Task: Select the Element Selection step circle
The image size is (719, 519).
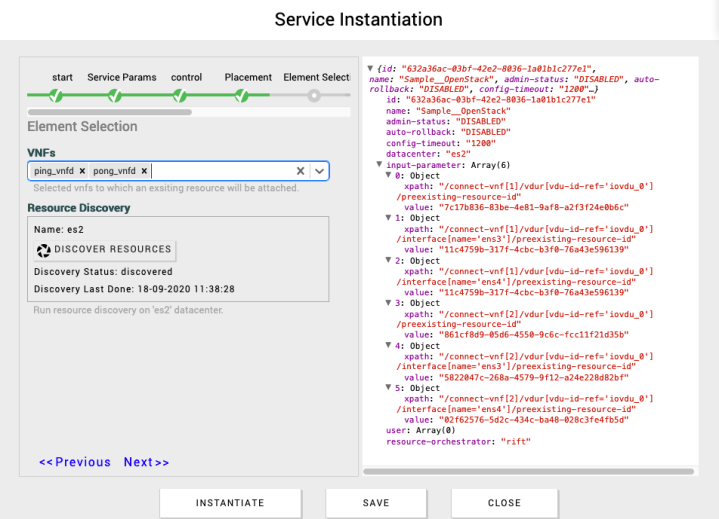Action: [314, 96]
